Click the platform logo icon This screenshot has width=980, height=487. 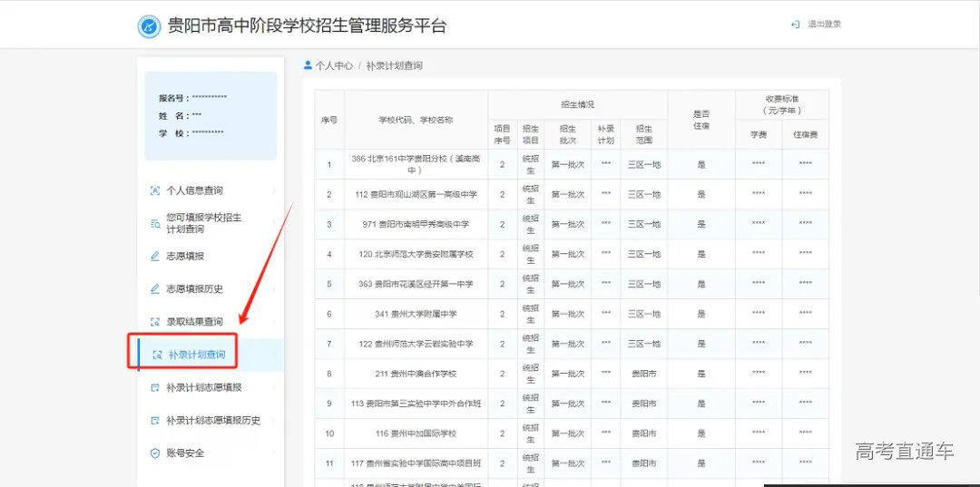149,26
